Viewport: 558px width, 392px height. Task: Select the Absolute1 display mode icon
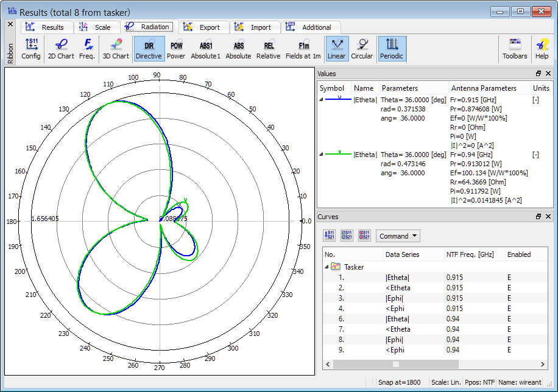pyautogui.click(x=205, y=49)
